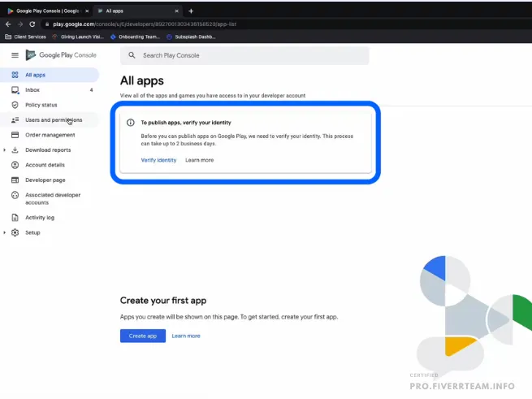Screen dimensions: 532x399
Task: Reload the current page
Action: point(32,24)
